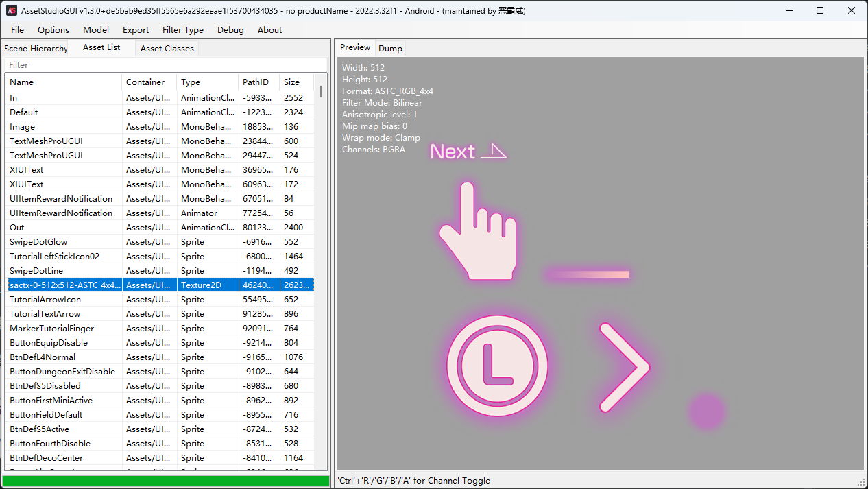This screenshot has width=868, height=489.
Task: Sort assets by the Size column header
Action: (297, 82)
